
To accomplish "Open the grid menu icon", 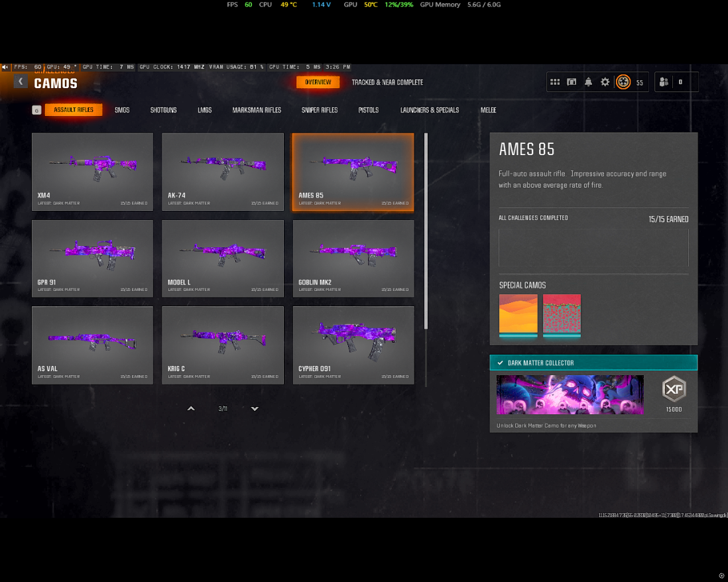I will [x=555, y=82].
